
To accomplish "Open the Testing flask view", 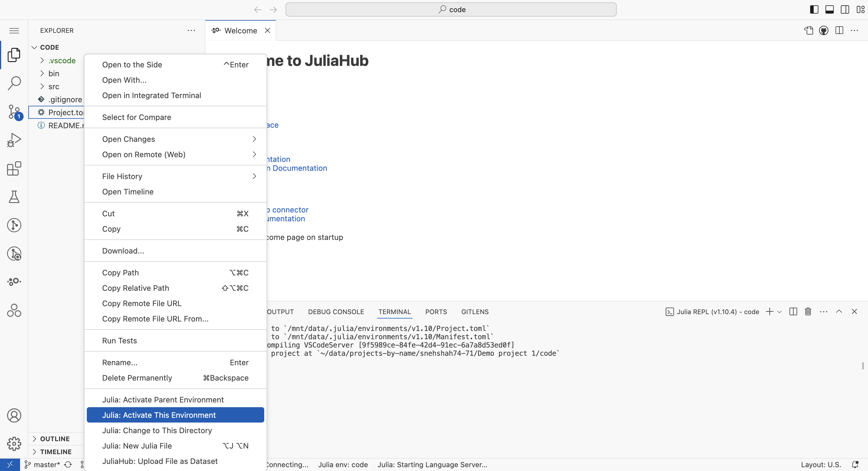I will coord(14,196).
